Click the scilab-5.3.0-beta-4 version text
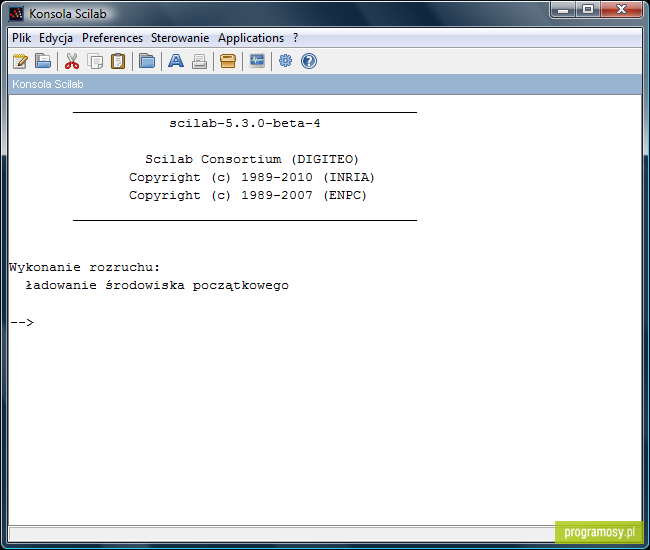 coord(245,124)
